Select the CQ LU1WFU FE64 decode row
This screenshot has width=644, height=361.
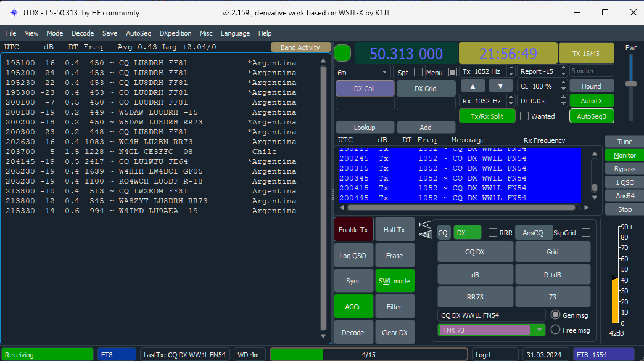coord(151,161)
